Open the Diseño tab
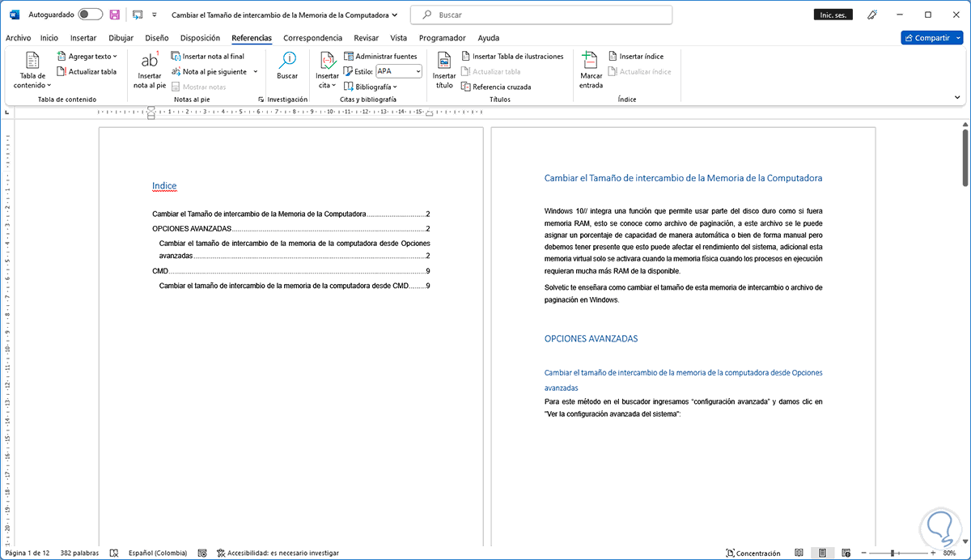The image size is (971, 560). click(157, 37)
